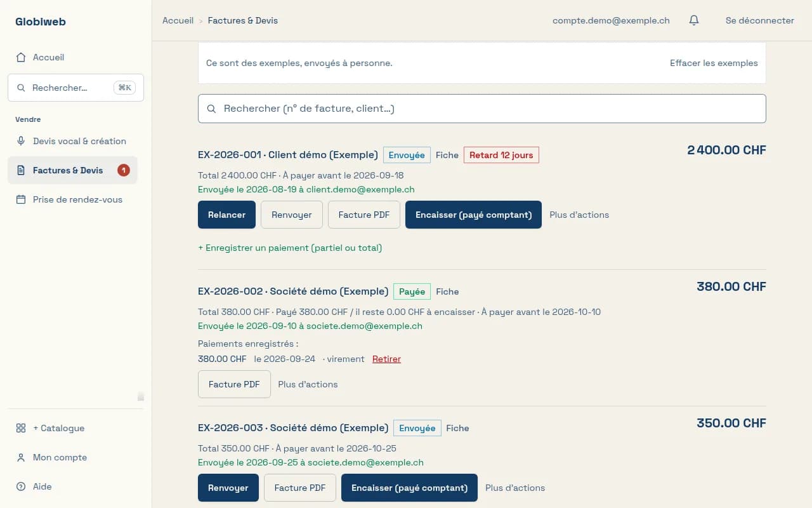Viewport: 812px width, 508px height.
Task: Click Retirer link on the 380.00 payment
Action: 386,359
